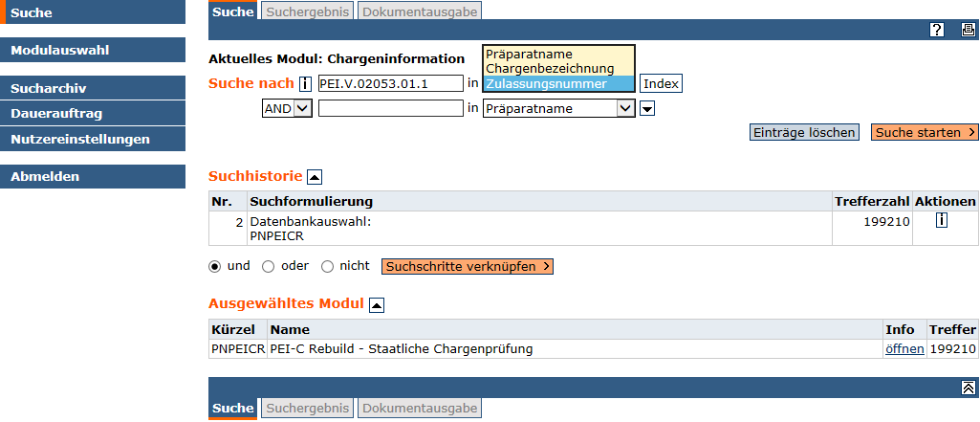
Task: Collapse the Ausgewähltes Modul section
Action: point(377,304)
